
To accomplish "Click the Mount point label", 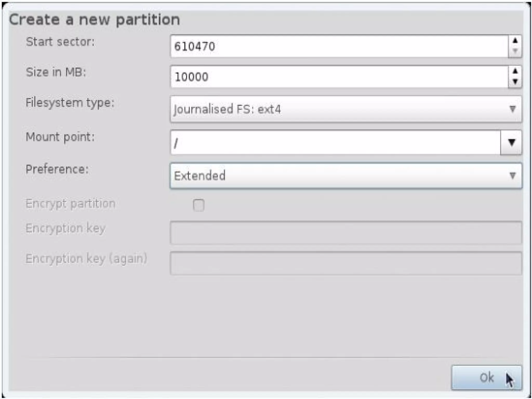I will pos(60,137).
